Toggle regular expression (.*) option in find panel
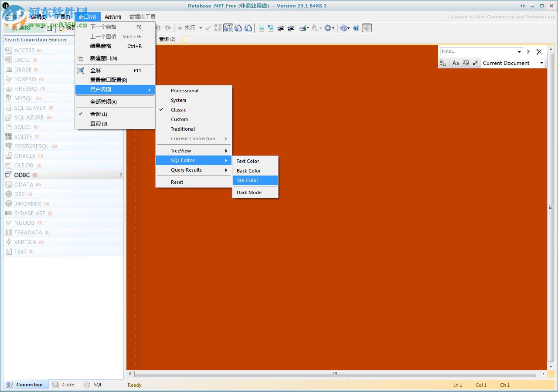The height and width of the screenshot is (392, 558). pyautogui.click(x=475, y=63)
